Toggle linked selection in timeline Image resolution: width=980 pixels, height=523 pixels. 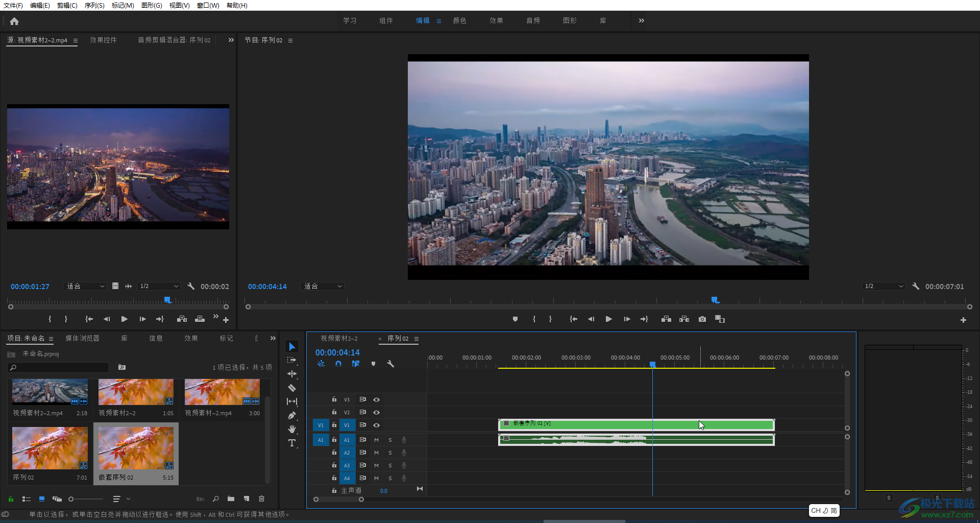tap(356, 364)
